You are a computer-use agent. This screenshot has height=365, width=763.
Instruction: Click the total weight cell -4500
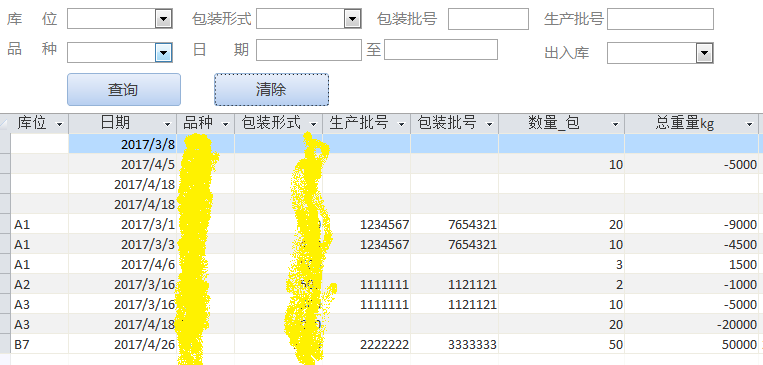[691, 244]
